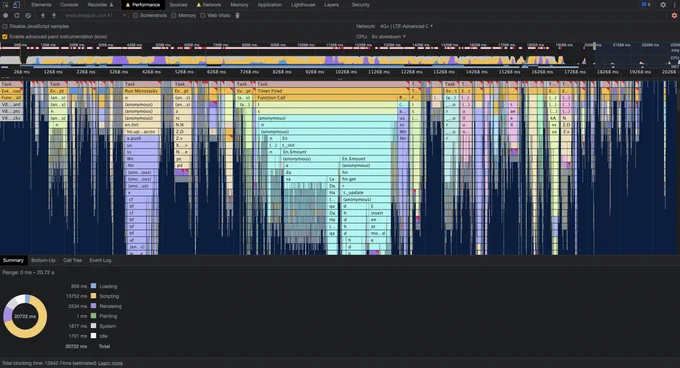The width and height of the screenshot is (680, 368).
Task: Click the Scripting yellow color swatch
Action: (x=93, y=296)
